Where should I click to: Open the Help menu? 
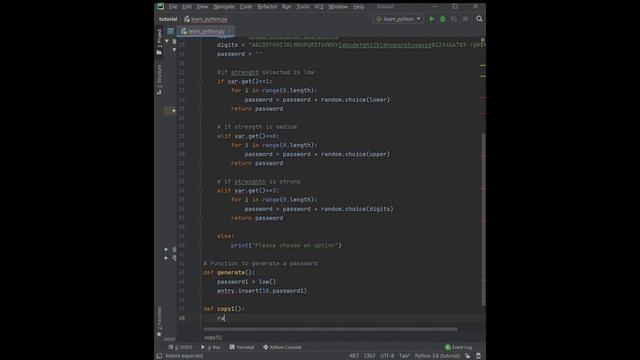[358, 7]
